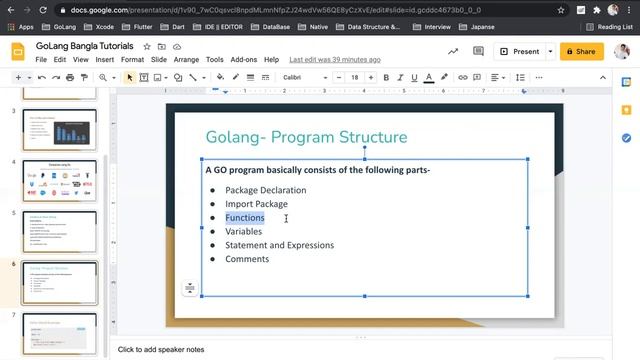Select slide 4 thumbnail
This screenshot has height=360, width=640.
point(60,181)
